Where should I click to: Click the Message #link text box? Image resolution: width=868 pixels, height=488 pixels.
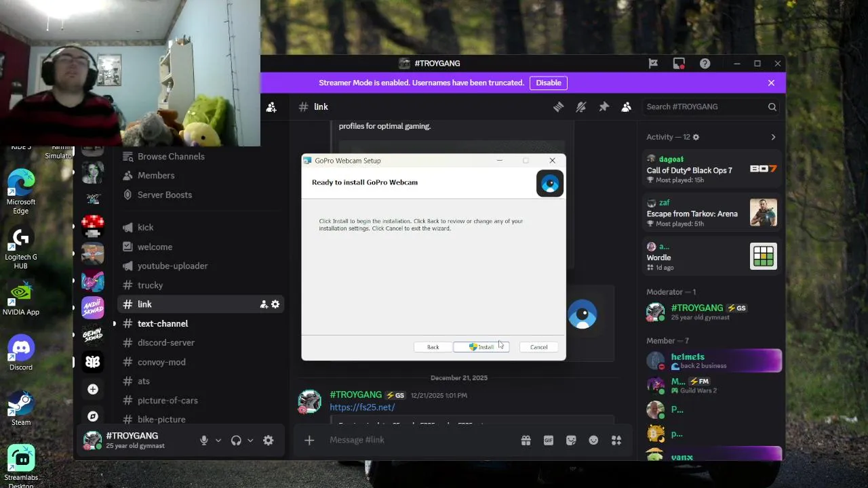[x=420, y=440]
